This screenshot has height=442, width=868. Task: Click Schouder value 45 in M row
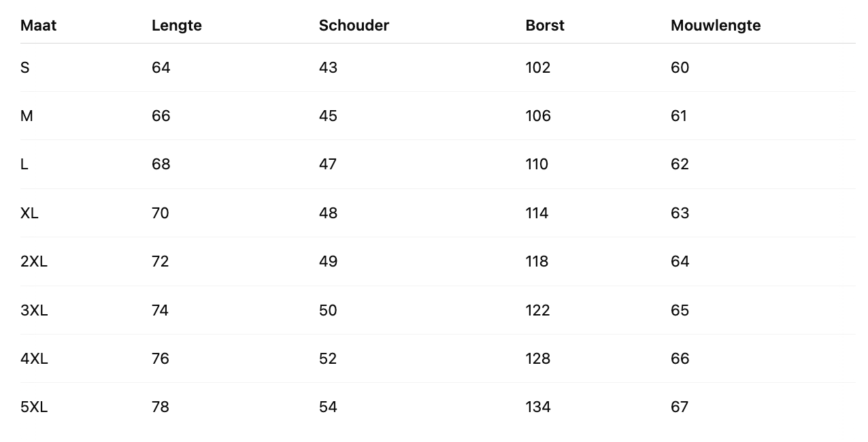pyautogui.click(x=328, y=116)
